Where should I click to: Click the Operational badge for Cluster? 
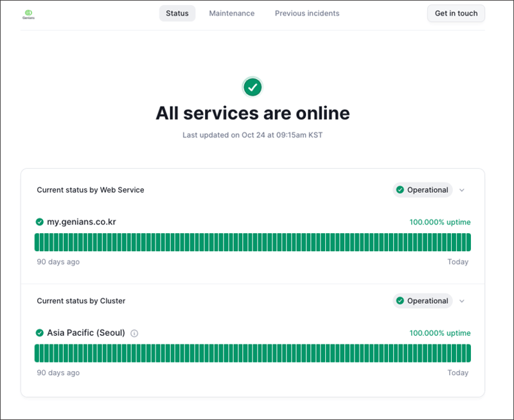coord(423,301)
